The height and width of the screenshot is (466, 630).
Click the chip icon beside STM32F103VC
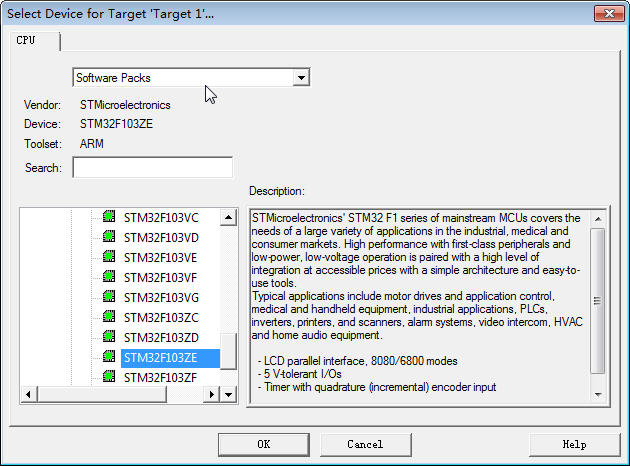(109, 217)
